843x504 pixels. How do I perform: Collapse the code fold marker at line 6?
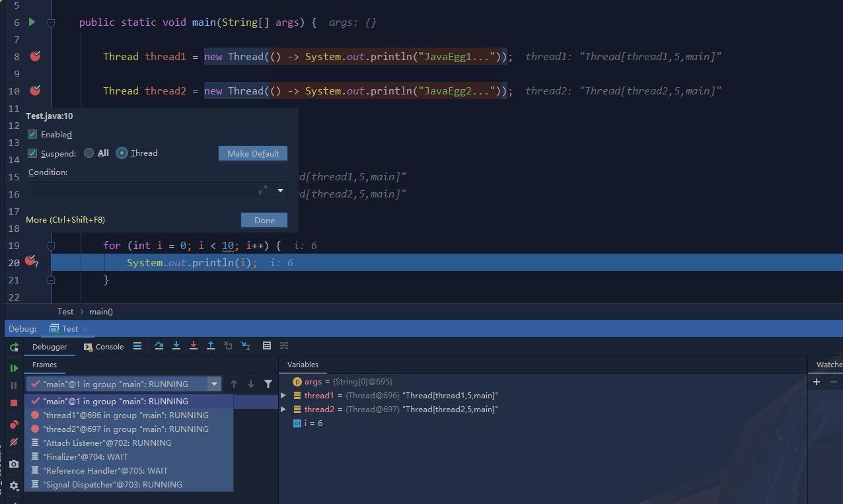[x=51, y=22]
